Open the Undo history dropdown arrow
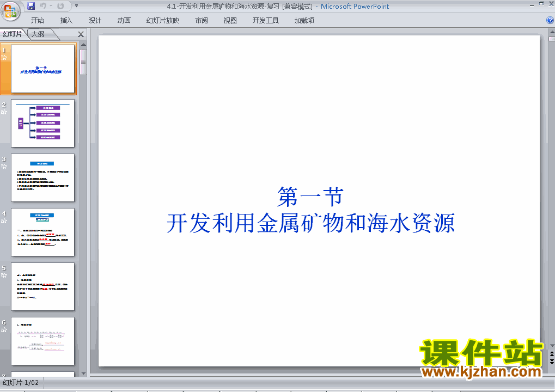 pos(51,6)
